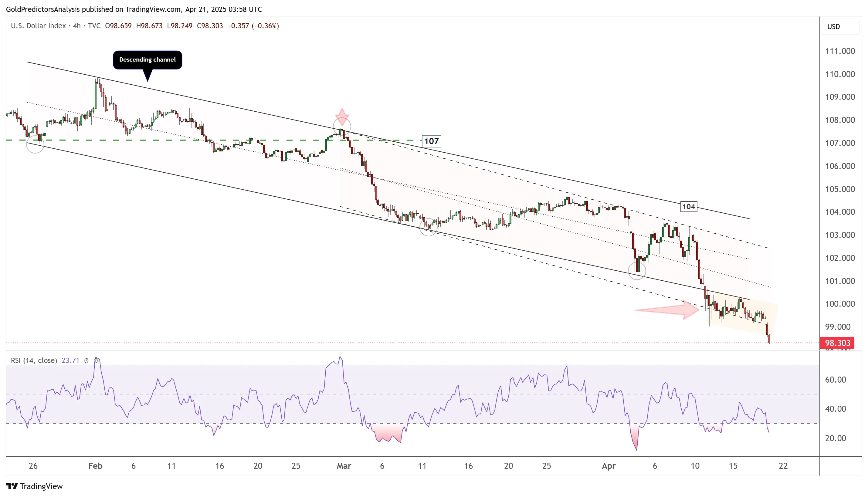Viewport: 868px width, 497px height.
Task: Click the RSI value 23.71 reading
Action: [70, 360]
